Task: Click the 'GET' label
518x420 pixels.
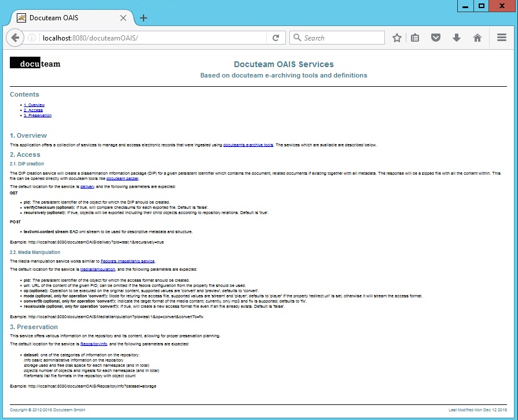Action: click(x=14, y=193)
